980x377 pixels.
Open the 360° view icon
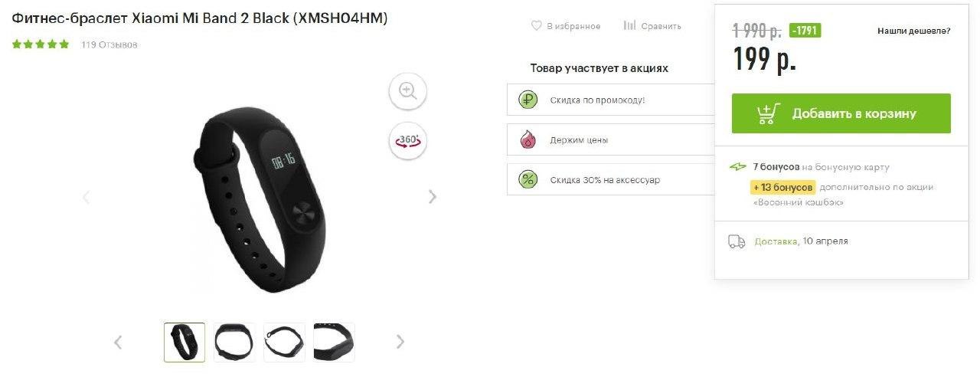[407, 140]
